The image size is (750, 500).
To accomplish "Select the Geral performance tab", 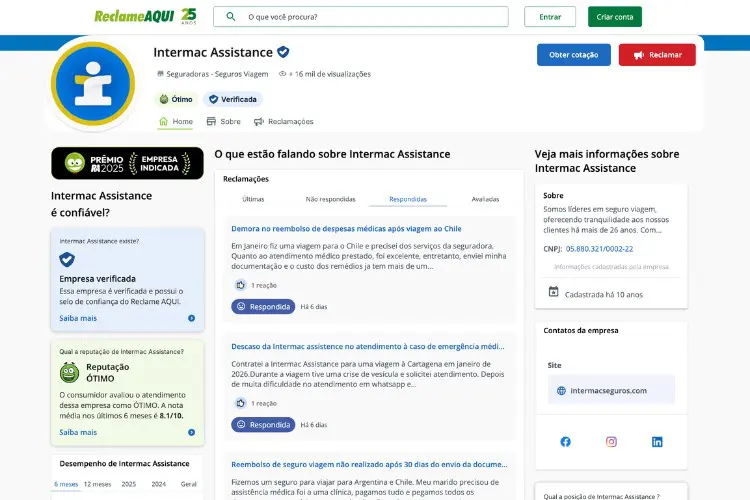I will click(x=188, y=484).
